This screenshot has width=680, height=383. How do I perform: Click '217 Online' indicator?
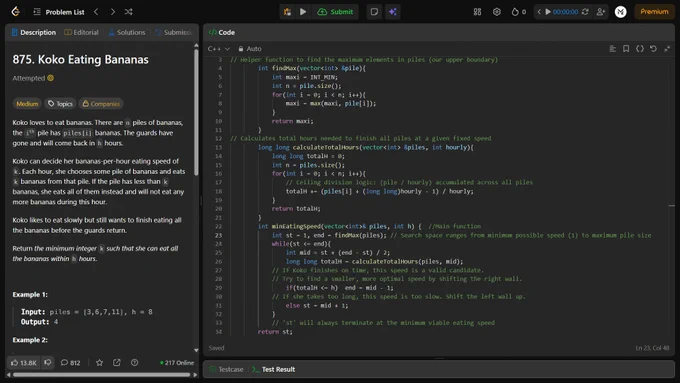(x=177, y=363)
